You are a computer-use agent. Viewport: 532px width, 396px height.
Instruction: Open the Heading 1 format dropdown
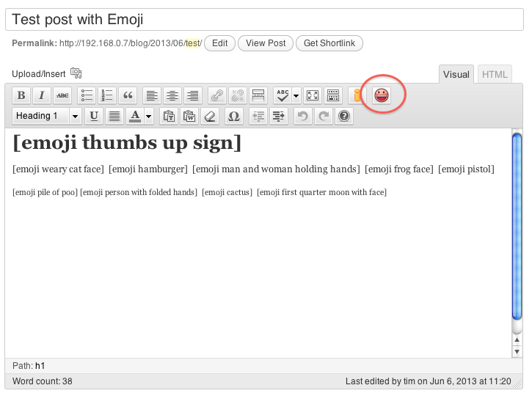tap(47, 117)
